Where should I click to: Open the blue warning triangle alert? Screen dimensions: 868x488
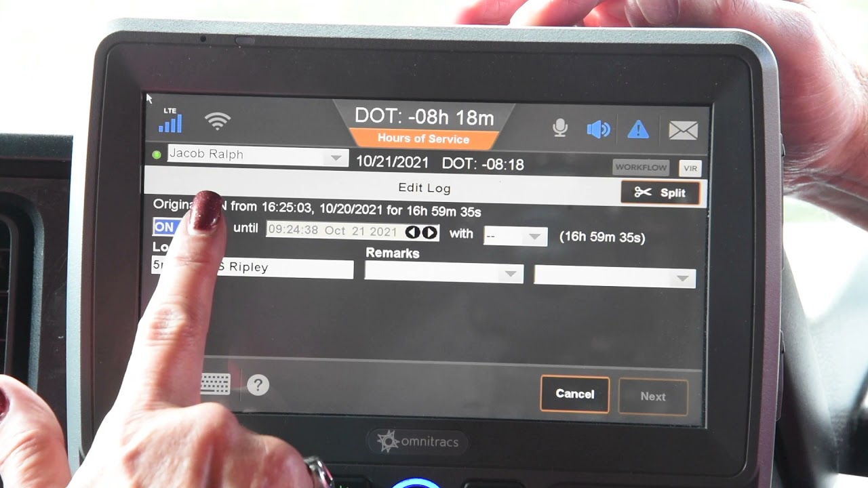coord(638,129)
